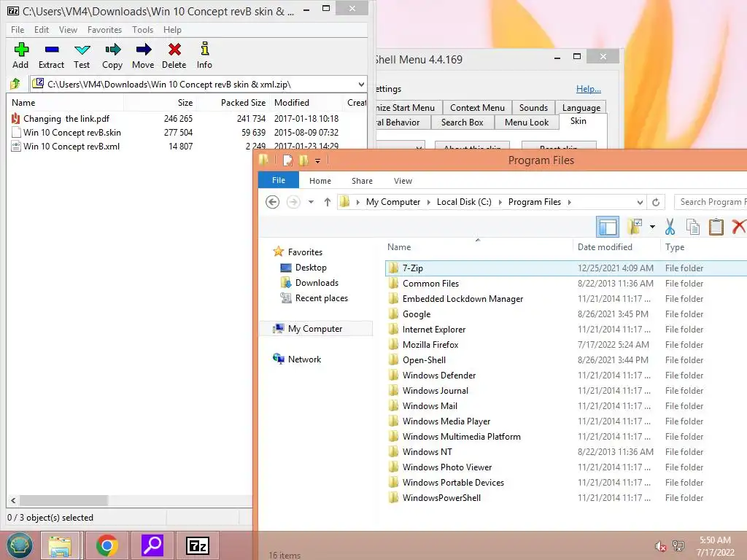Open the File menu in 7-Zip
This screenshot has height=560, width=747.
tap(18, 29)
